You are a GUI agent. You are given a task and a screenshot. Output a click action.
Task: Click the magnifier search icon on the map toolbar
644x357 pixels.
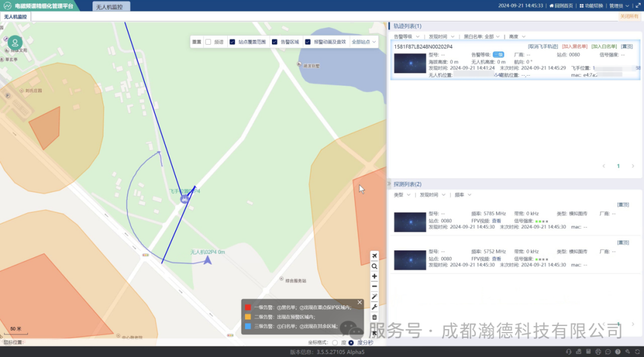pyautogui.click(x=374, y=266)
